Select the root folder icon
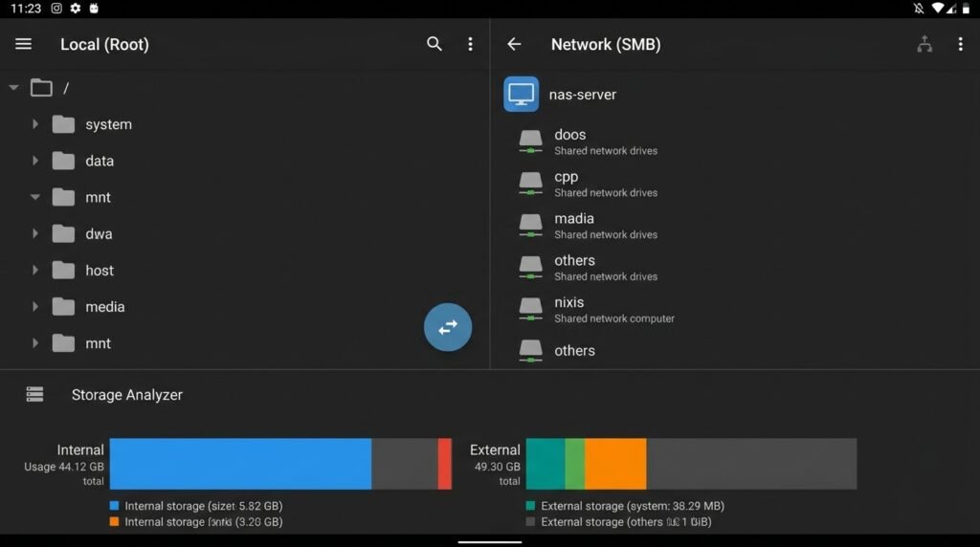 41,88
